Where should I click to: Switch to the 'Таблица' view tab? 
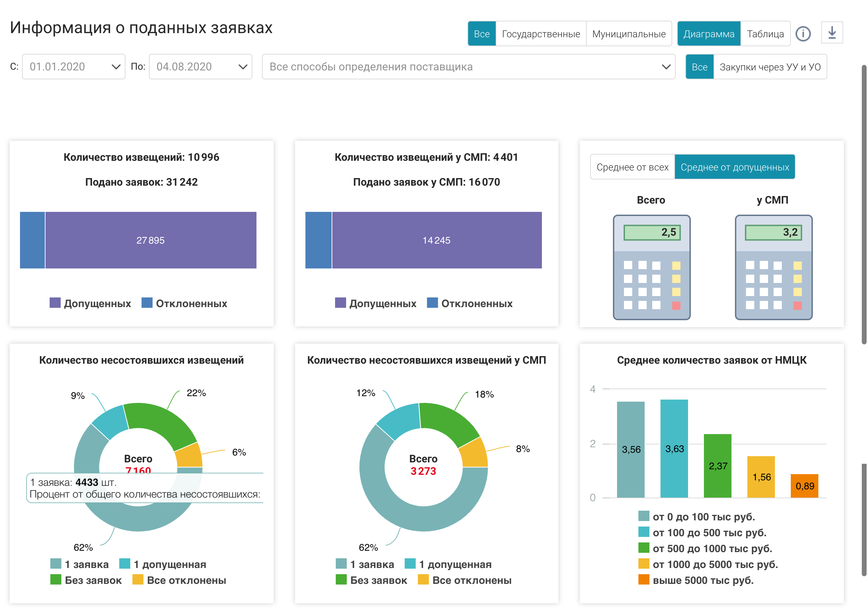coord(765,34)
